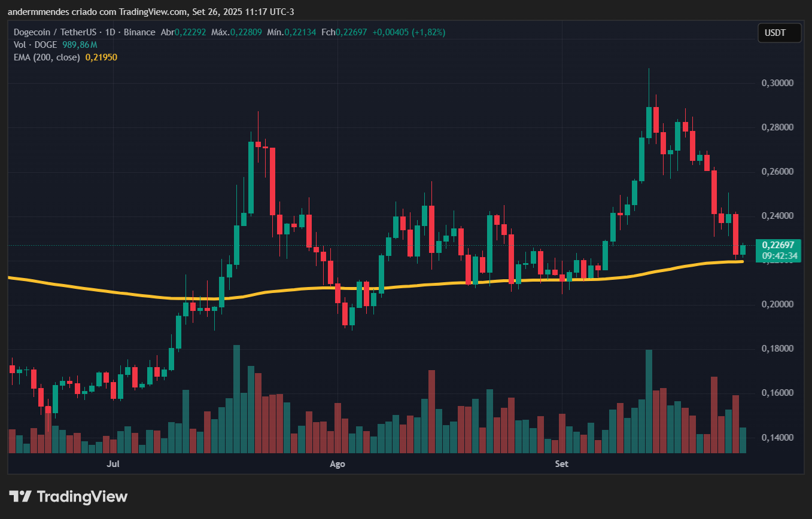Click the 0,28000 price axis label
812x519 pixels.
[x=777, y=127]
